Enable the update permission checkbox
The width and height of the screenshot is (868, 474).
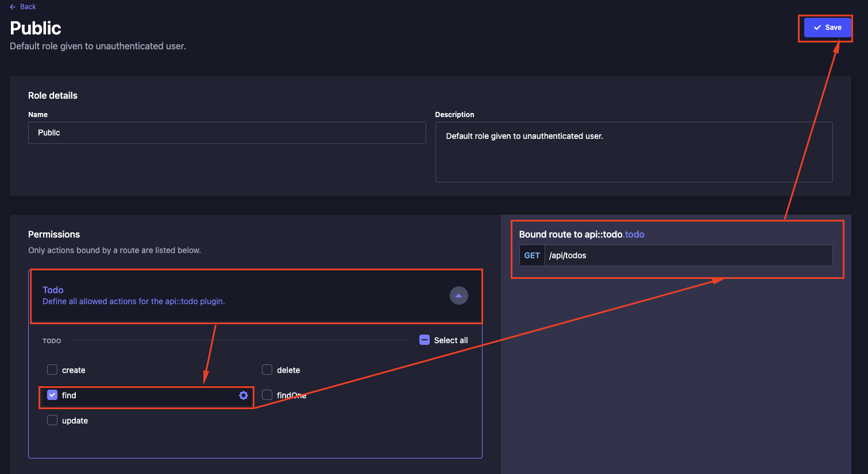[52, 420]
